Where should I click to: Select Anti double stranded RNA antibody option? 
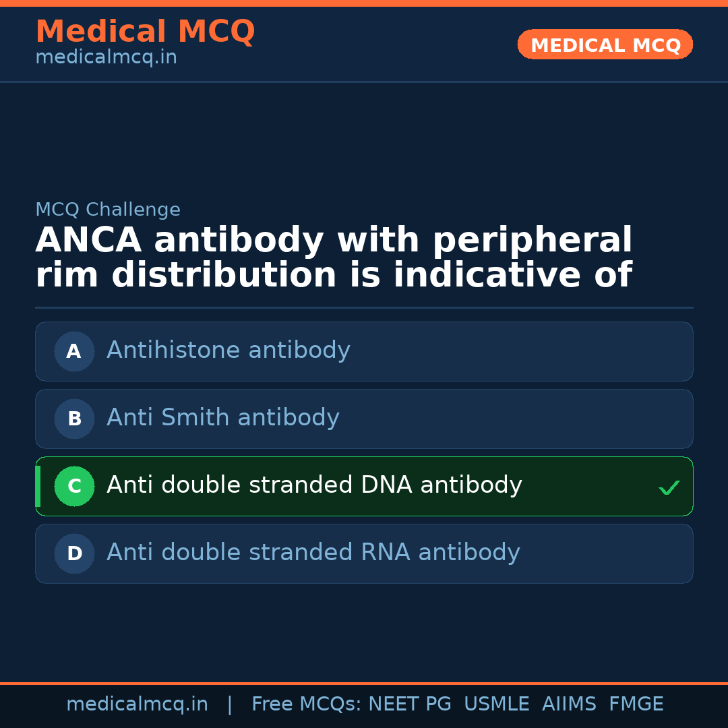point(313,553)
